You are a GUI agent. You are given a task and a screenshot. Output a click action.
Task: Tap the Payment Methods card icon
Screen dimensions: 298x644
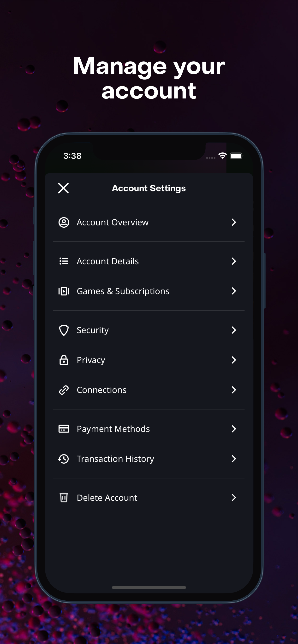(x=64, y=429)
